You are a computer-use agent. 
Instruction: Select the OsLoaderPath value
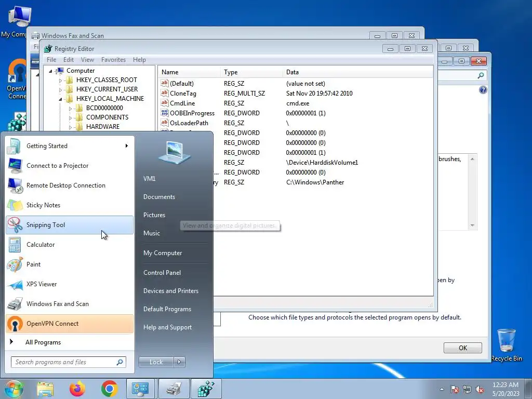click(189, 123)
